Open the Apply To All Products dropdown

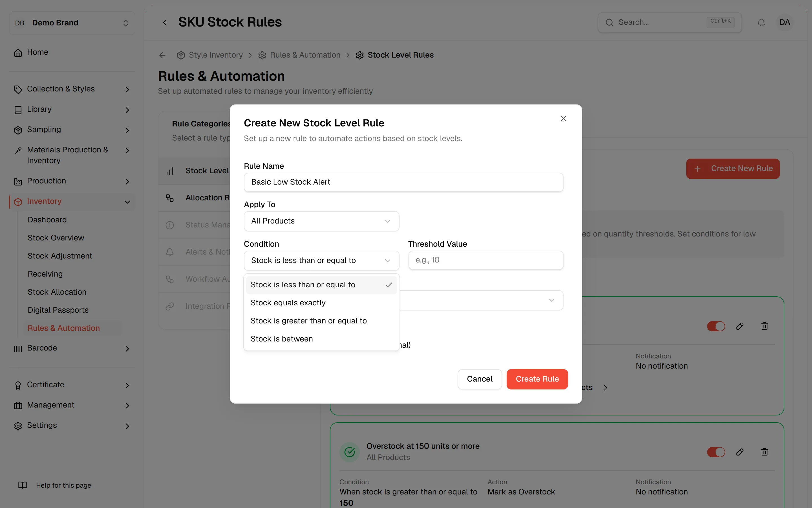coord(321,221)
